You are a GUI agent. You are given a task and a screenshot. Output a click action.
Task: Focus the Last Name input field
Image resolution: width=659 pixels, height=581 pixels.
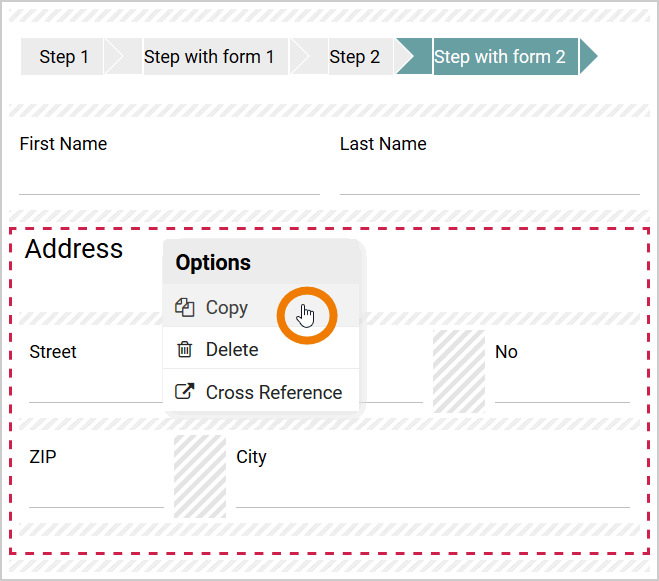click(489, 178)
